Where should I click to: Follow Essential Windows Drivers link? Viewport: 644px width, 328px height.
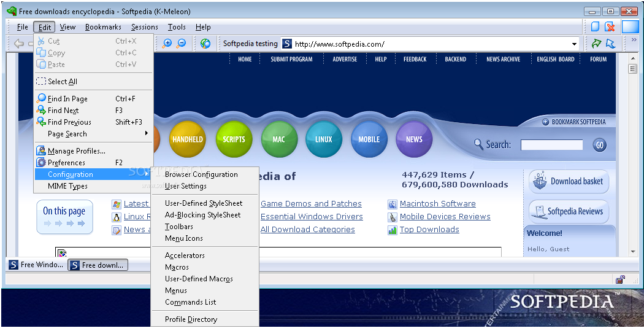coord(312,216)
